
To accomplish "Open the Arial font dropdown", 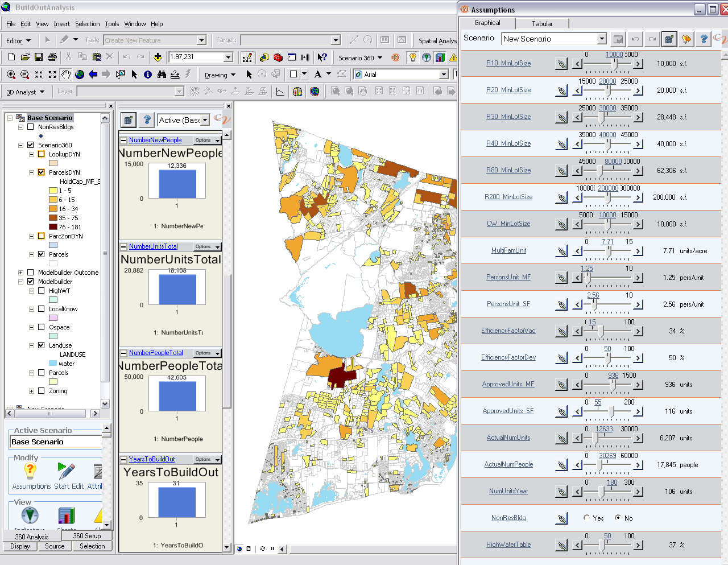I will (x=444, y=75).
